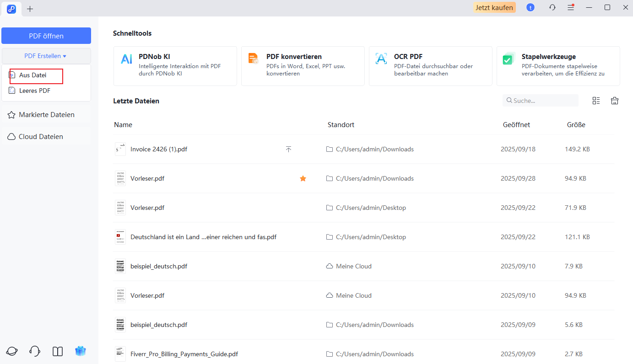Open the hamburger menu with red dot

point(571,8)
